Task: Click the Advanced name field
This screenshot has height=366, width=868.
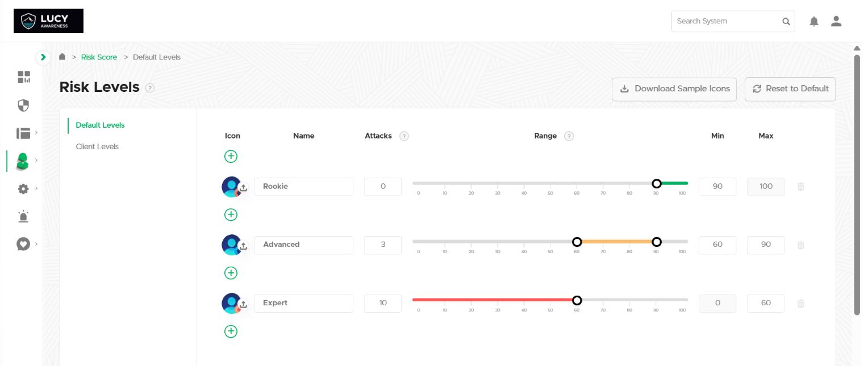Action: pos(303,245)
